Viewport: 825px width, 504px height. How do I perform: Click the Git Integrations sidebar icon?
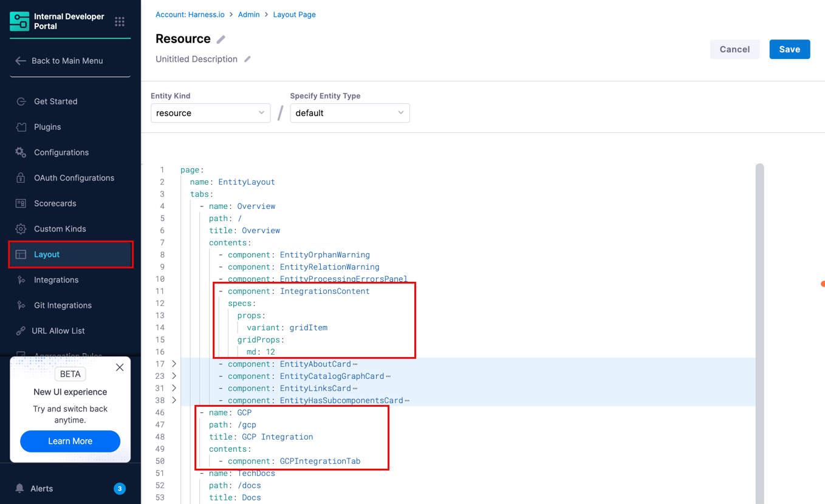coord(21,305)
